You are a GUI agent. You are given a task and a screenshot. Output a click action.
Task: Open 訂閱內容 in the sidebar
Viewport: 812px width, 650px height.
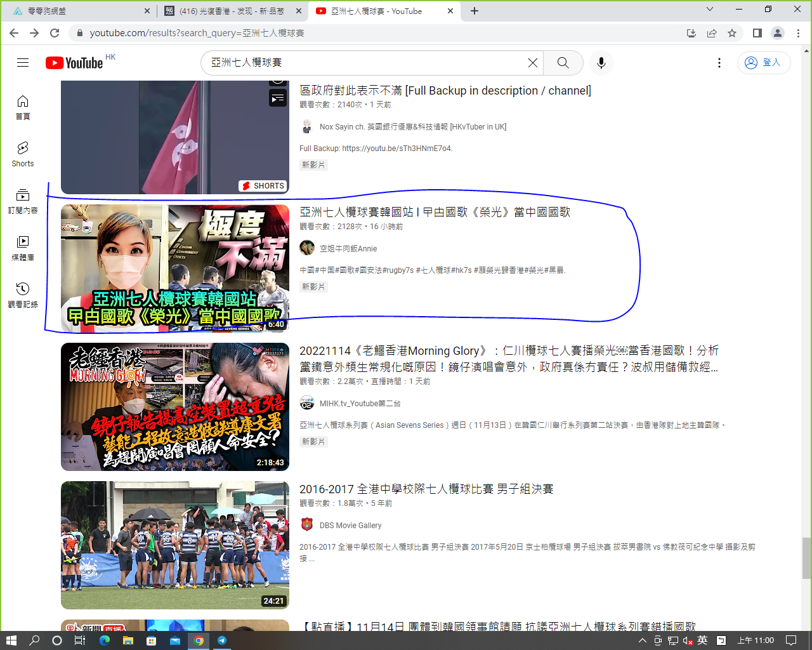(23, 201)
